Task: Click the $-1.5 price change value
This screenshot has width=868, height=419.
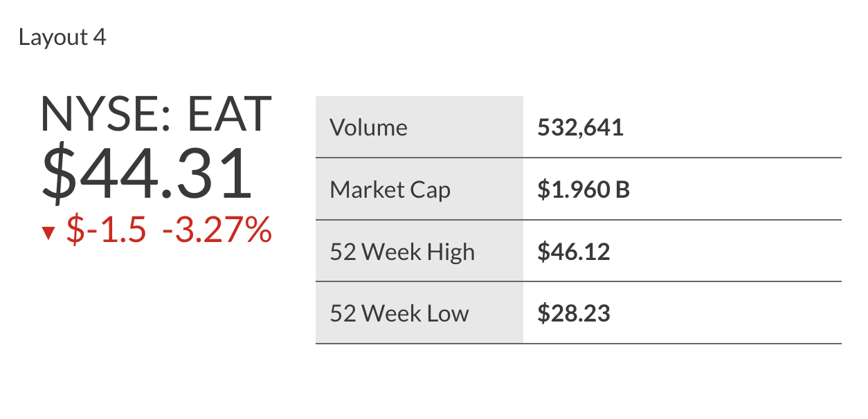Action: (x=106, y=230)
